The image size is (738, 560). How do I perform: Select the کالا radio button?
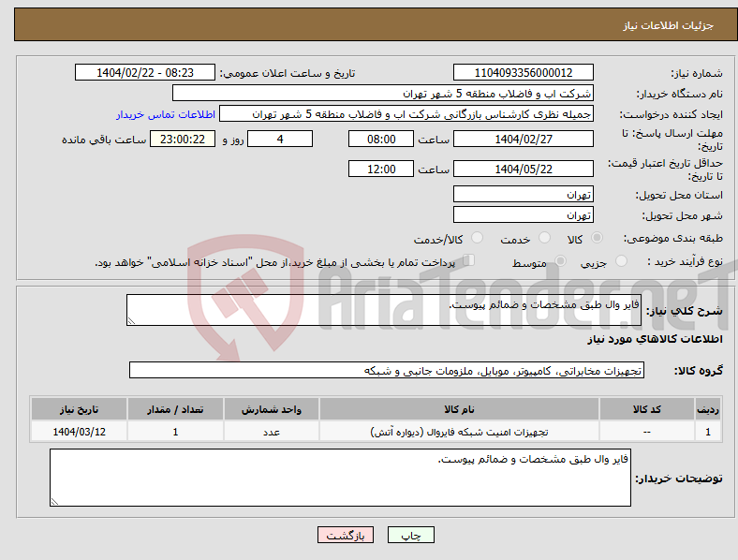click(597, 238)
